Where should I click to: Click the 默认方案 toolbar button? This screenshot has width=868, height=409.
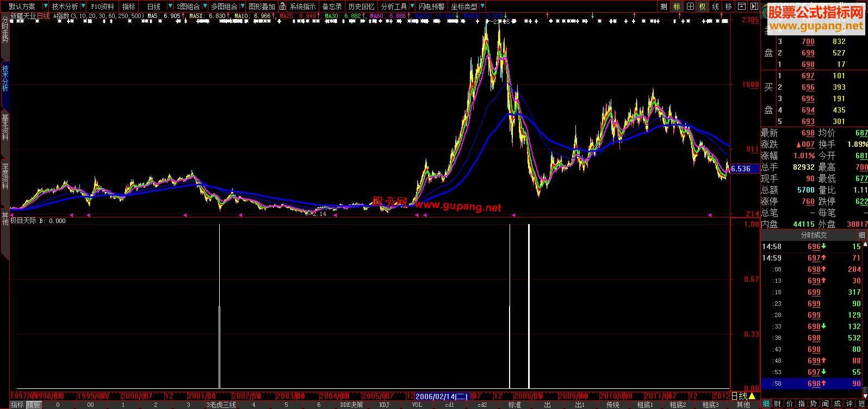pos(22,7)
